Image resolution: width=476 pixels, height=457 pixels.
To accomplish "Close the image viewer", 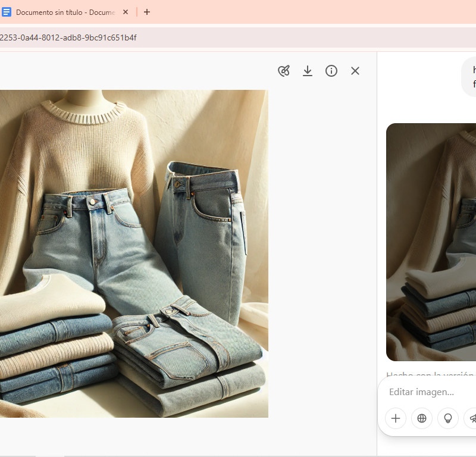I will click(x=355, y=71).
